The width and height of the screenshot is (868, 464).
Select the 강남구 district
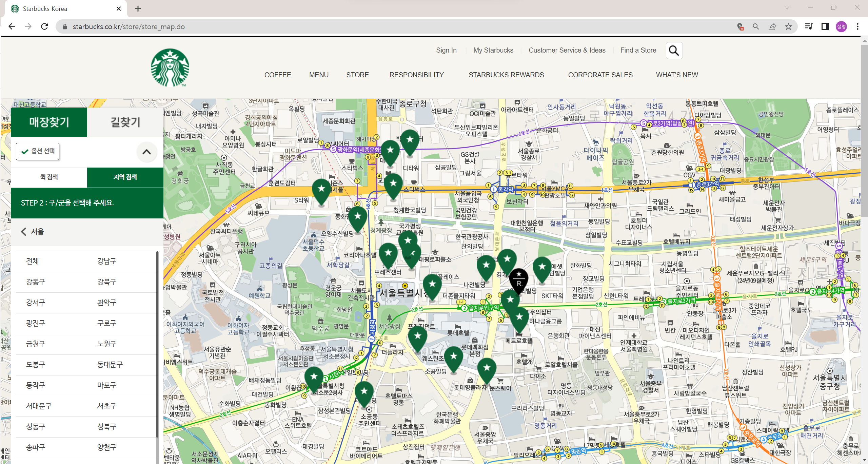point(106,261)
